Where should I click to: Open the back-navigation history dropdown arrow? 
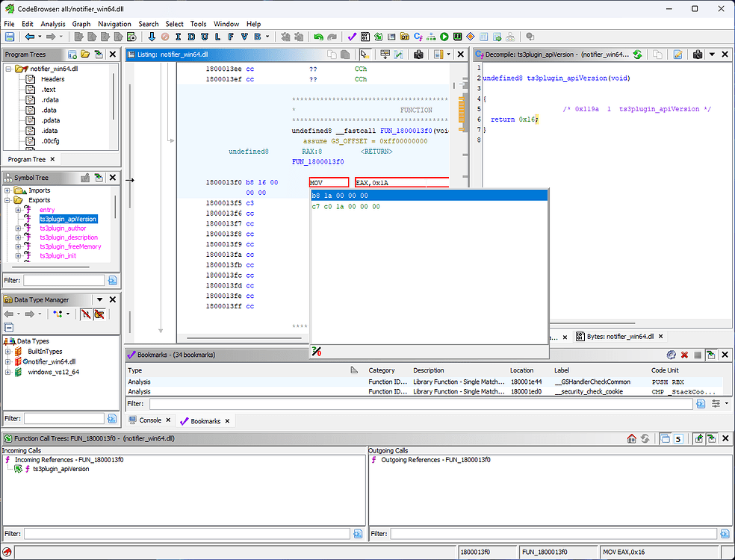40,36
